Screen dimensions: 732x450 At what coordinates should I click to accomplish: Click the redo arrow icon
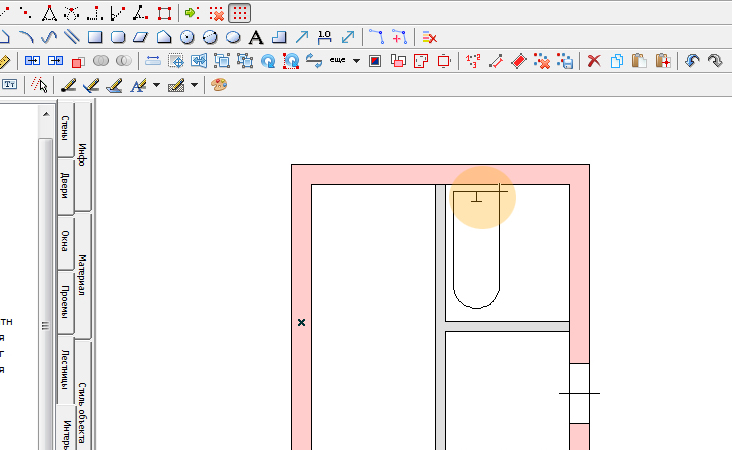[714, 61]
